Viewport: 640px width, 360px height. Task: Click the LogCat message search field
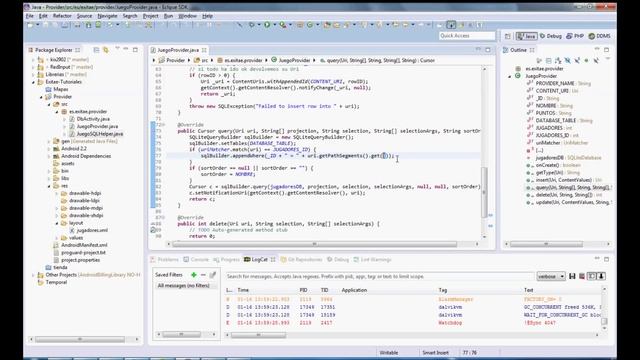[x=379, y=276]
